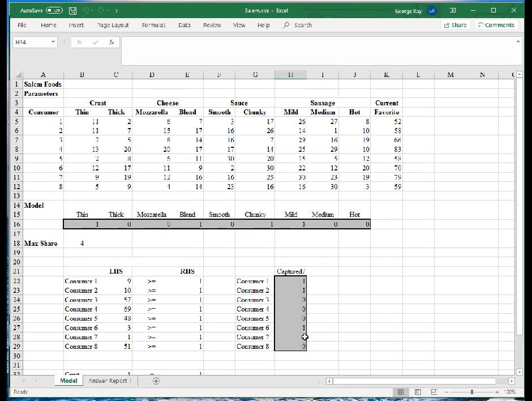Click Consumer 6 LHS value 3

coord(117,328)
